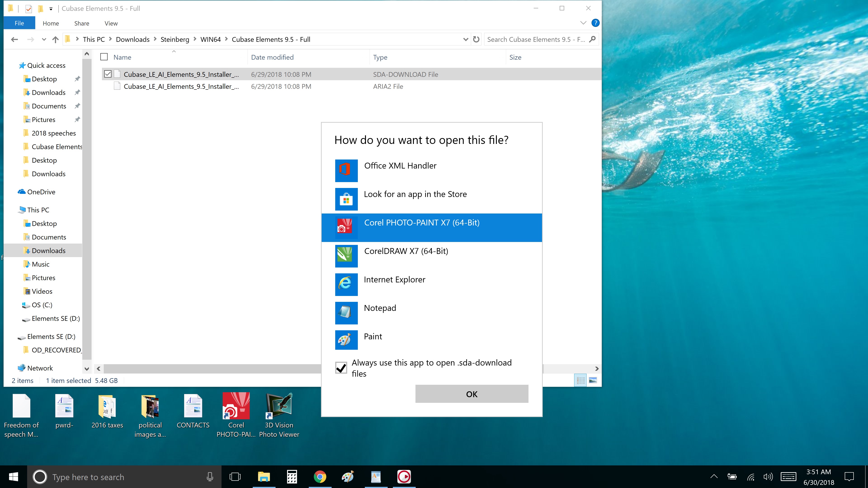The height and width of the screenshot is (488, 868).
Task: Uncheck Always use this app checkbox
Action: pos(341,368)
